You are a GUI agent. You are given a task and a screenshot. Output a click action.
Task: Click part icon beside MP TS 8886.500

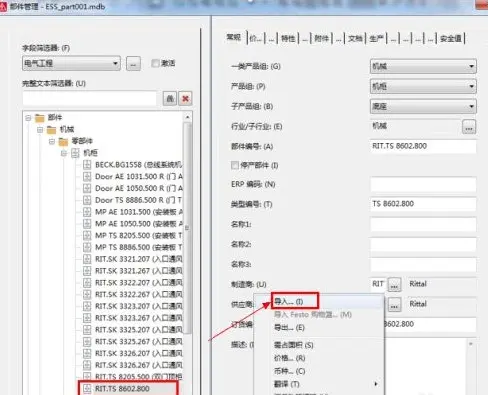(x=87, y=247)
